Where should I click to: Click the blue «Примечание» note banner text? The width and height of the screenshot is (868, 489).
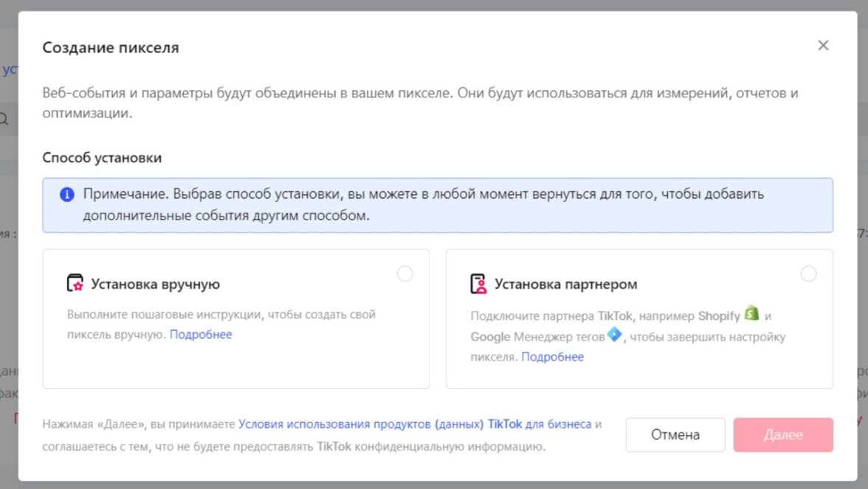pos(423,205)
